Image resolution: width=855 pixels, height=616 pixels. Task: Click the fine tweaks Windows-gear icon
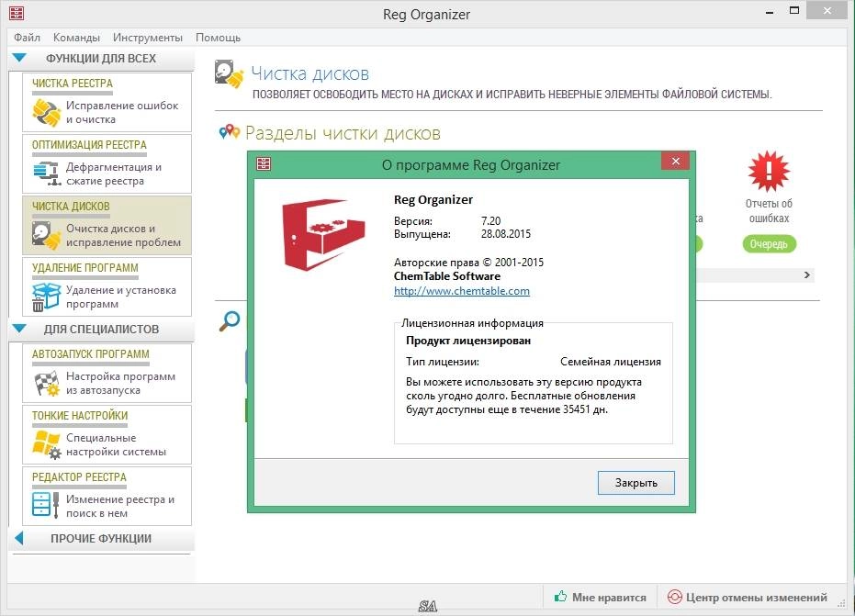[x=46, y=444]
